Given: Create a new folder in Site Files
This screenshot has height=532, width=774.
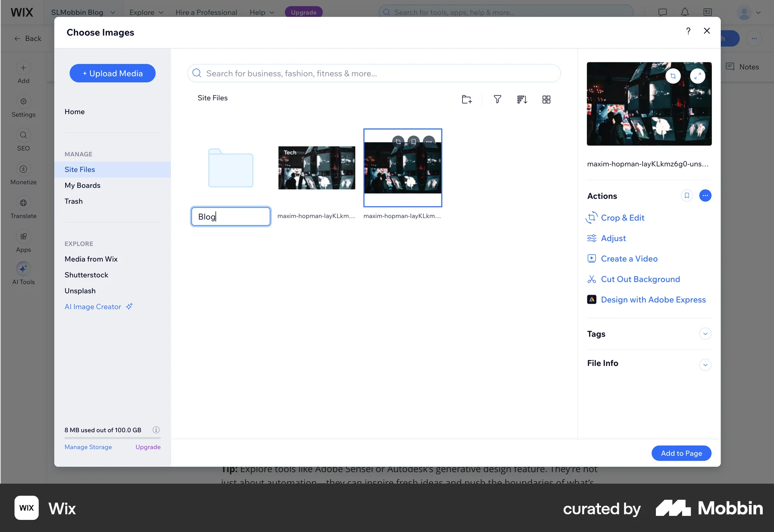Looking at the screenshot, I should pos(466,99).
